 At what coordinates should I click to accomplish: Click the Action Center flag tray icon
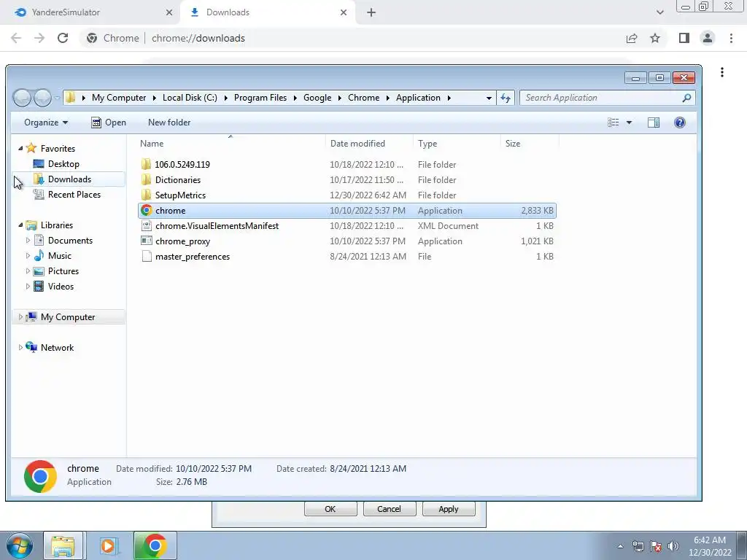tap(656, 546)
